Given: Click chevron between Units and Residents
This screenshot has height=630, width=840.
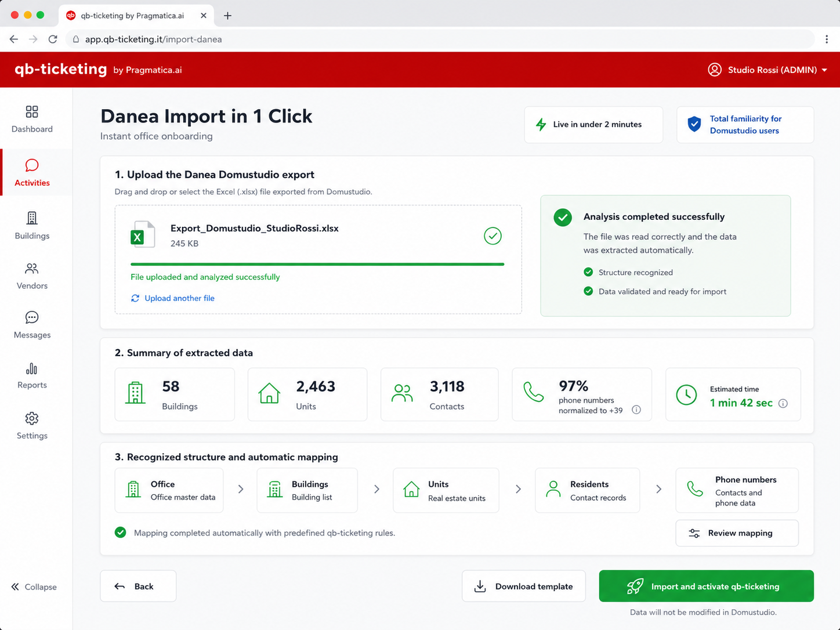Looking at the screenshot, I should 518,489.
